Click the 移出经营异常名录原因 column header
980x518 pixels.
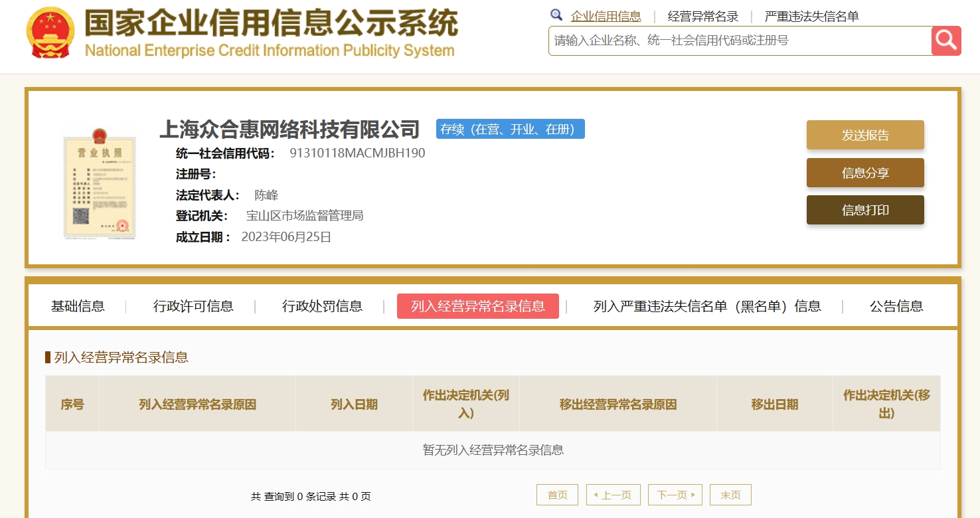618,404
